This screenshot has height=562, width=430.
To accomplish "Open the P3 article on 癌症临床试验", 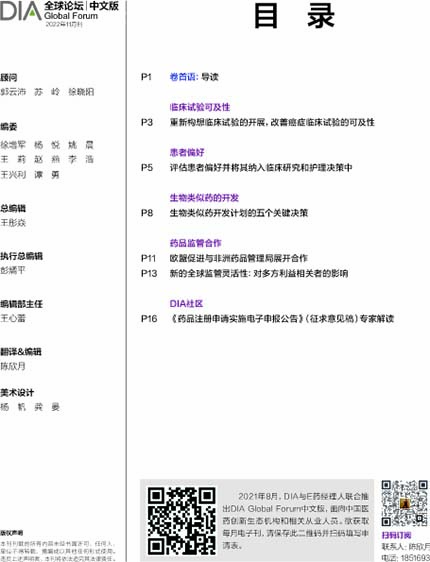I will 272,122.
